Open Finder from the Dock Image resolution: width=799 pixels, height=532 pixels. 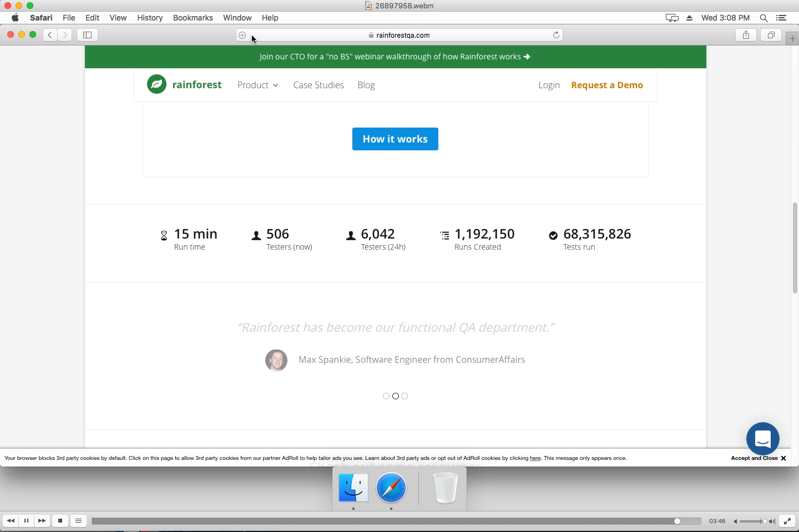[x=353, y=488]
